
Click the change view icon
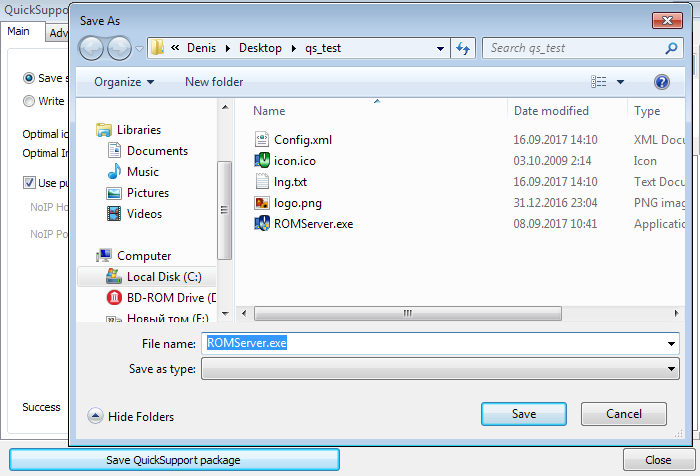tap(599, 82)
